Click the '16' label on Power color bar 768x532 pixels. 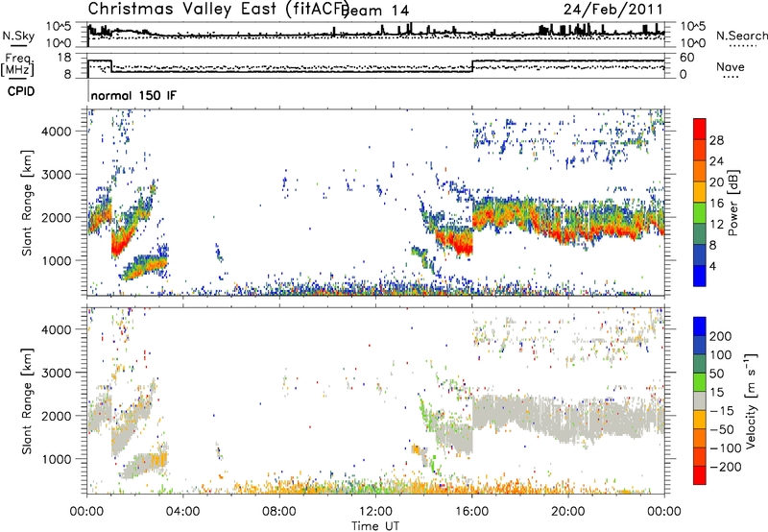pyautogui.click(x=716, y=204)
